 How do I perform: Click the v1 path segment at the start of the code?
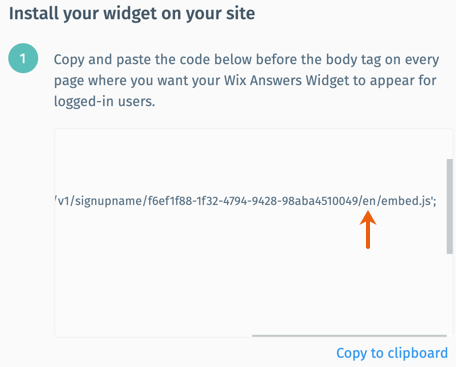tap(63, 201)
